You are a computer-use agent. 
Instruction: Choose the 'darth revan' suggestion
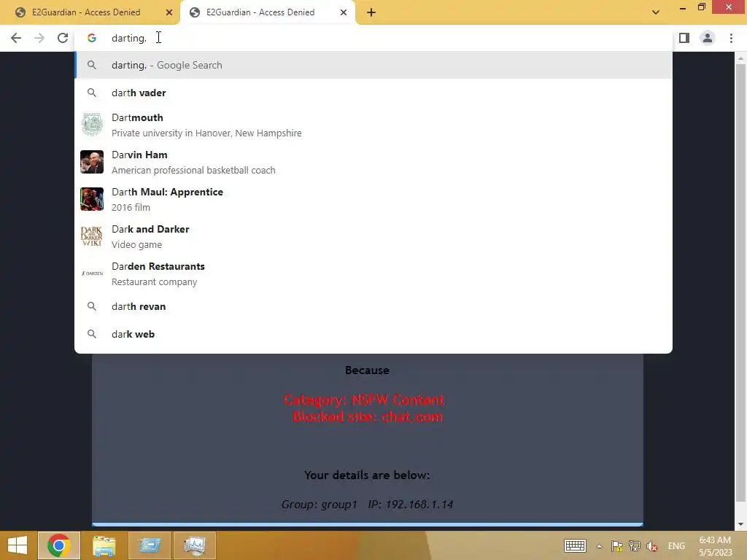373,307
